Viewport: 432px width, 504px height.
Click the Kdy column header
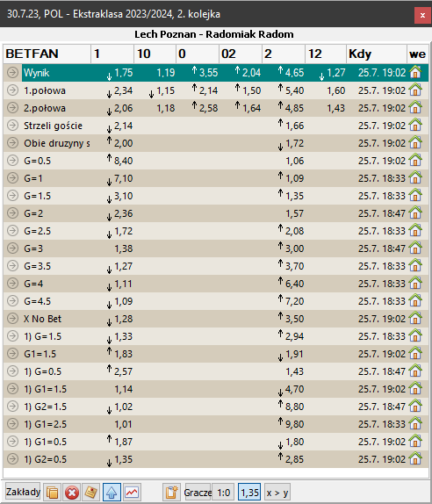377,54
